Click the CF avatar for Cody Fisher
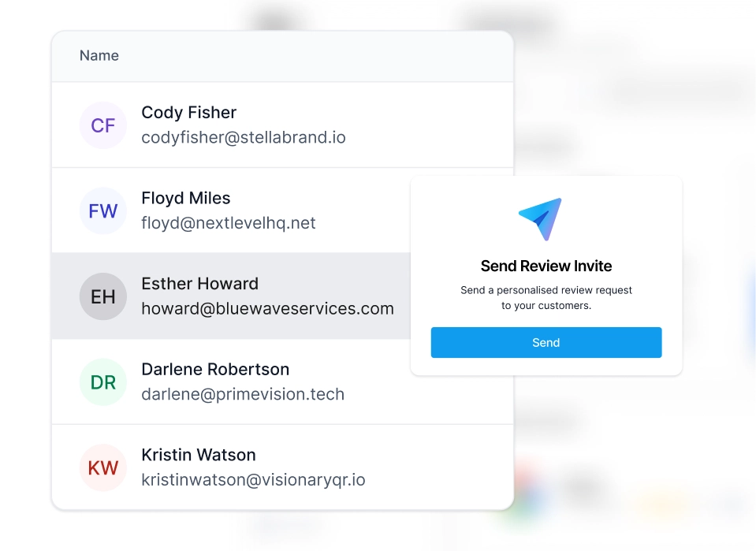The height and width of the screenshot is (551, 756). click(x=103, y=125)
